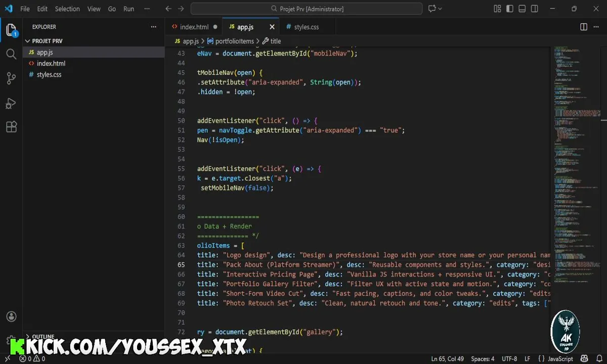Click Ln 65, Col 49 go-to-line indicator
This screenshot has width=607, height=364.
(x=447, y=359)
